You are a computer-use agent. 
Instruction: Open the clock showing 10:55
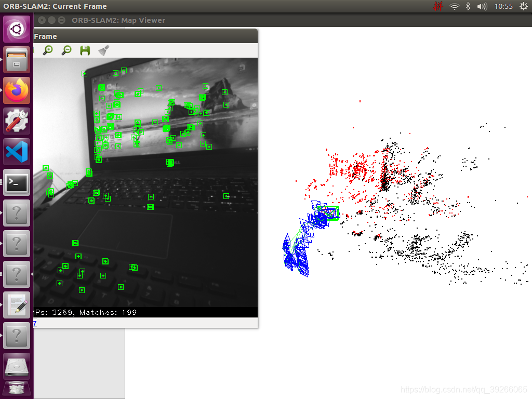pyautogui.click(x=503, y=6)
